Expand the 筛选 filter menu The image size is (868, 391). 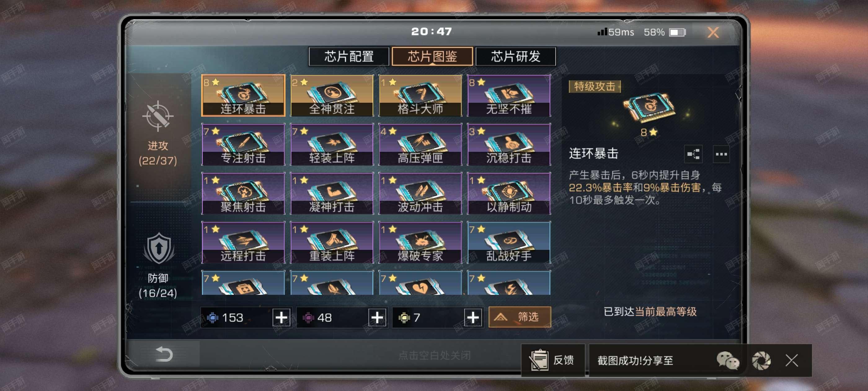click(x=520, y=317)
